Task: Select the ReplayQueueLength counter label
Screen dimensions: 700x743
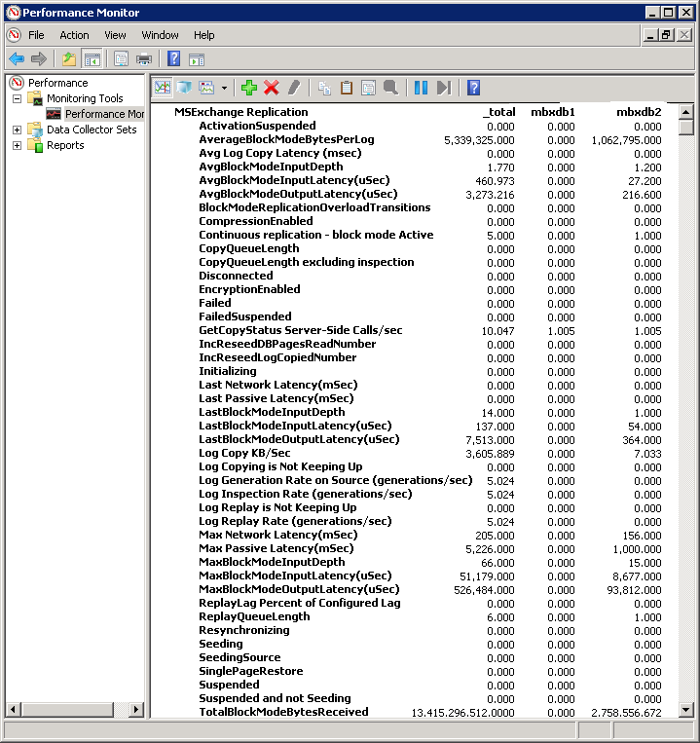Action: 254,617
